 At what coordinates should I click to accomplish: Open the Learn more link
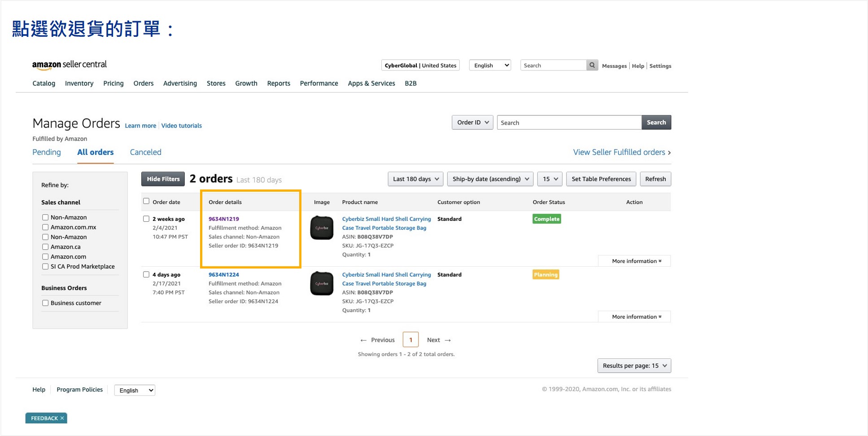(140, 126)
